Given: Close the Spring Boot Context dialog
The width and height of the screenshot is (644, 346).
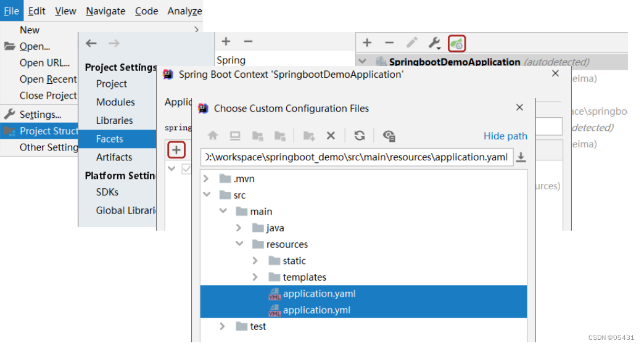Looking at the screenshot, I should pyautogui.click(x=555, y=73).
